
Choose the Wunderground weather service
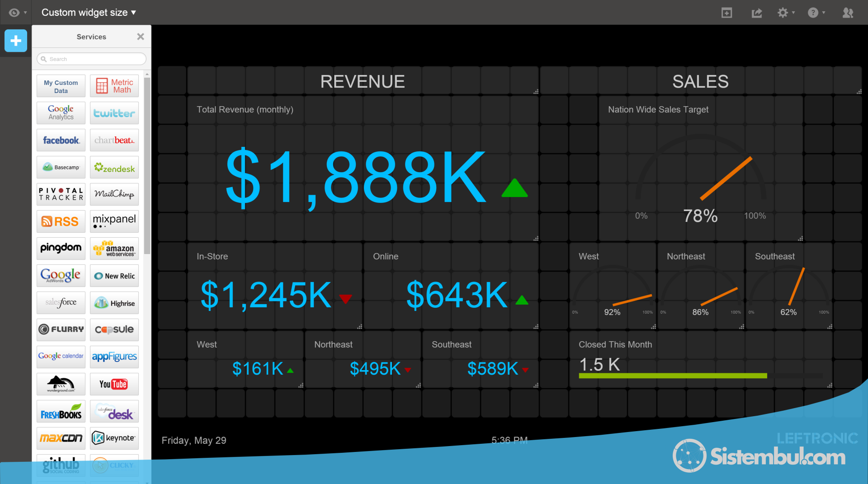pos(61,384)
